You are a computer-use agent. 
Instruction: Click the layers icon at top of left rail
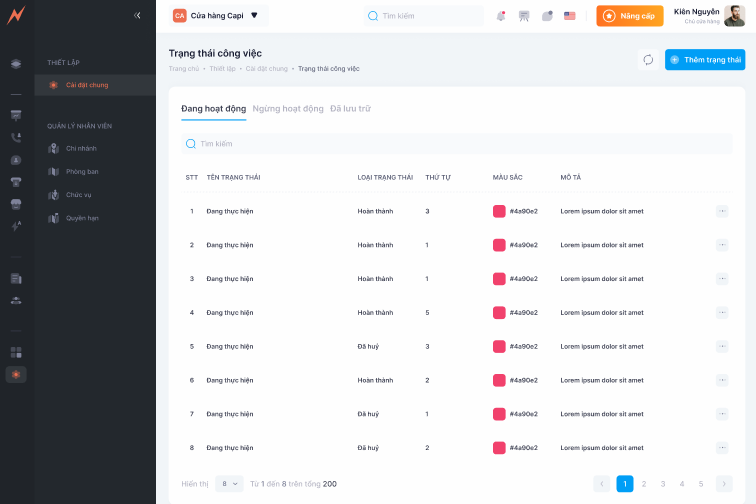point(16,64)
